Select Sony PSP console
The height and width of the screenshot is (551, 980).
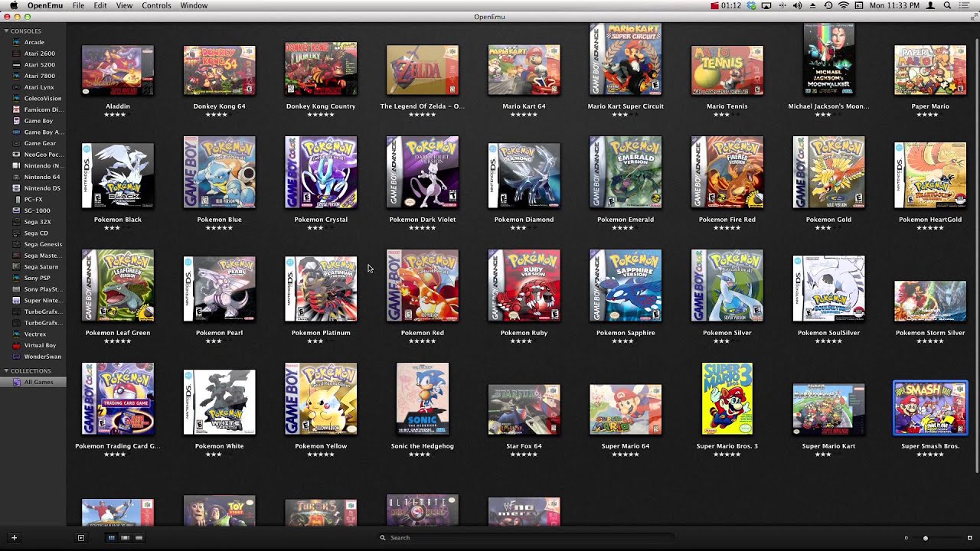click(x=33, y=278)
